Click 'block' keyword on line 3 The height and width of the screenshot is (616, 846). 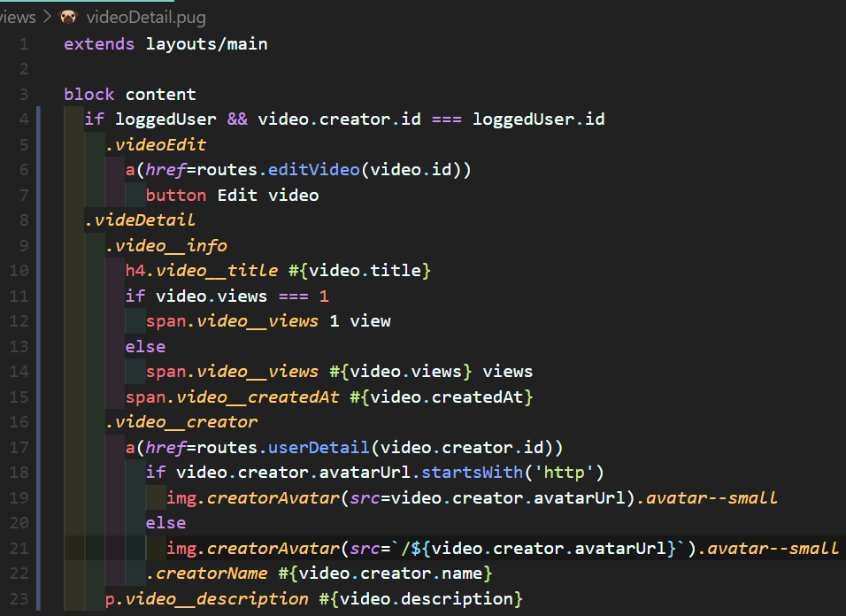point(89,95)
